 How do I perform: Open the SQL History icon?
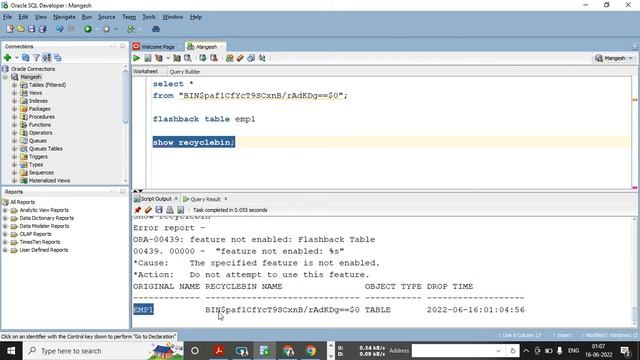pyautogui.click(x=251, y=58)
